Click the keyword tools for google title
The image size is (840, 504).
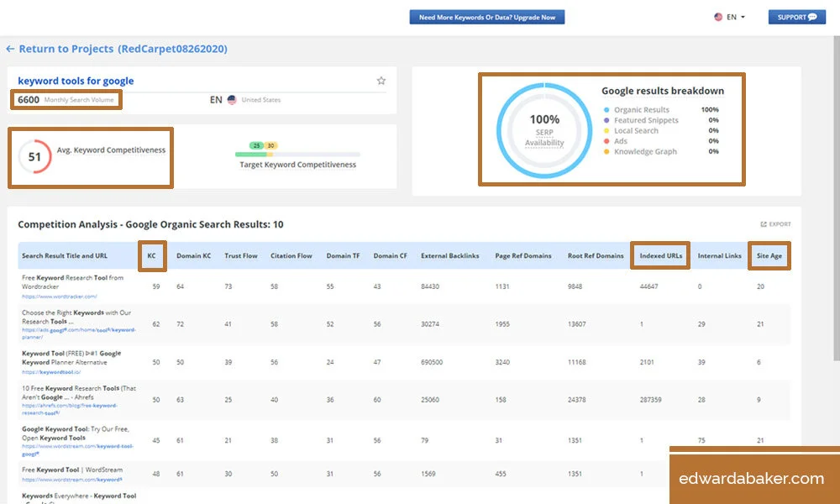[76, 81]
